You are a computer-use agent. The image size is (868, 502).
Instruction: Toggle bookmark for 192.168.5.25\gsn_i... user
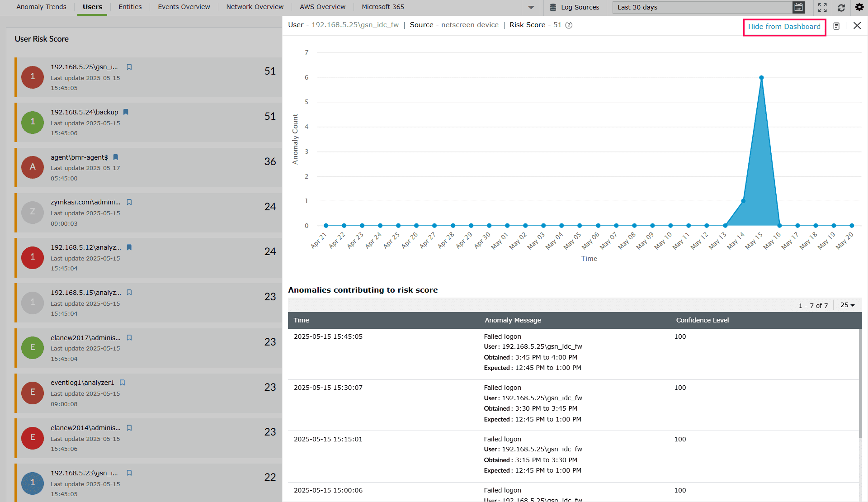pos(129,67)
